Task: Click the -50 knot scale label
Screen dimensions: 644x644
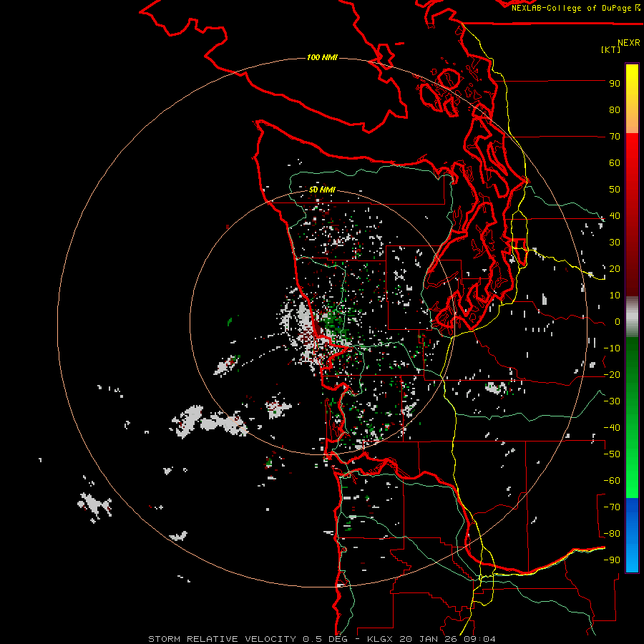Action: (612, 454)
